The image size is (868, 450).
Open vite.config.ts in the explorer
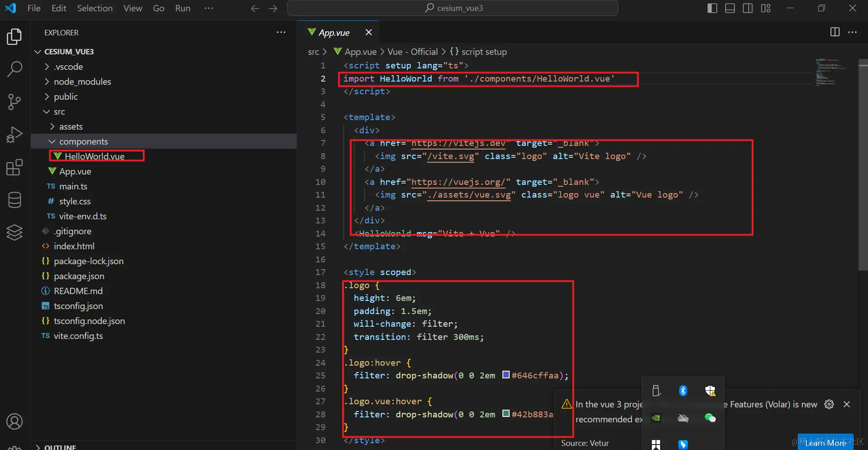[78, 336]
